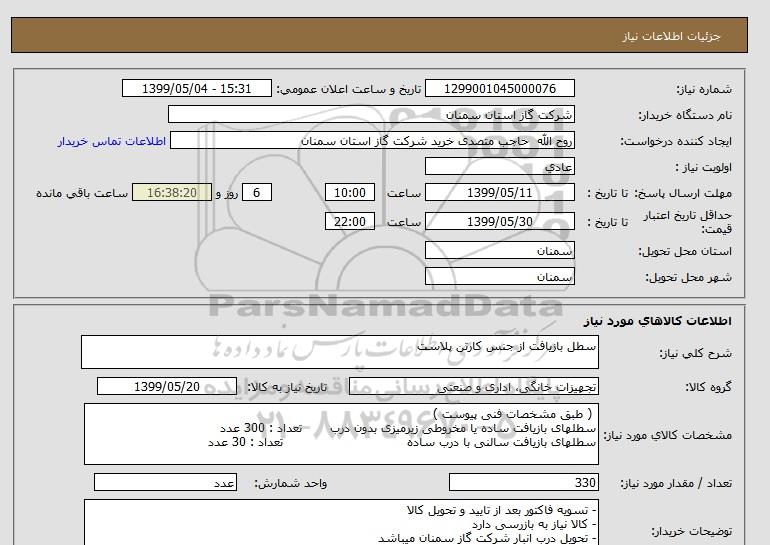The height and width of the screenshot is (545, 770).
Task: Click delivery city field under شهر محل تحویل
Action: tap(499, 276)
